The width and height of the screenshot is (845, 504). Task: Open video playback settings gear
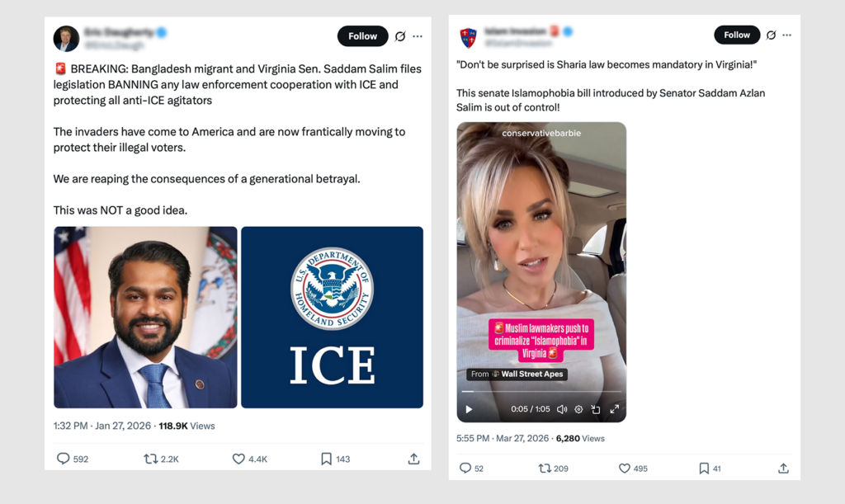pyautogui.click(x=578, y=409)
